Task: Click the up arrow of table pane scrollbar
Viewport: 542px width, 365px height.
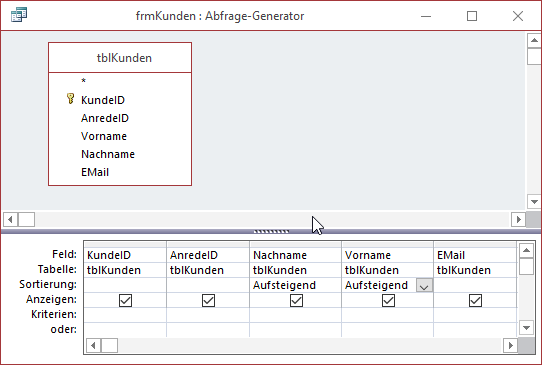Action: pos(534,40)
